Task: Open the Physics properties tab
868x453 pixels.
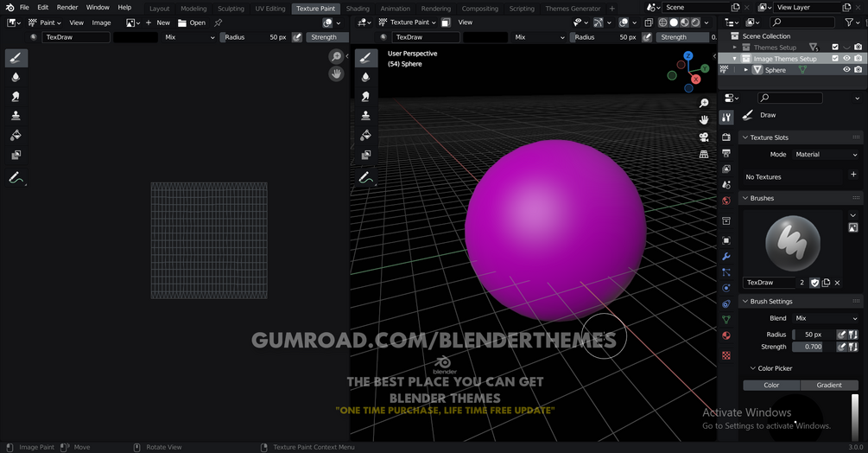Action: coord(726,288)
